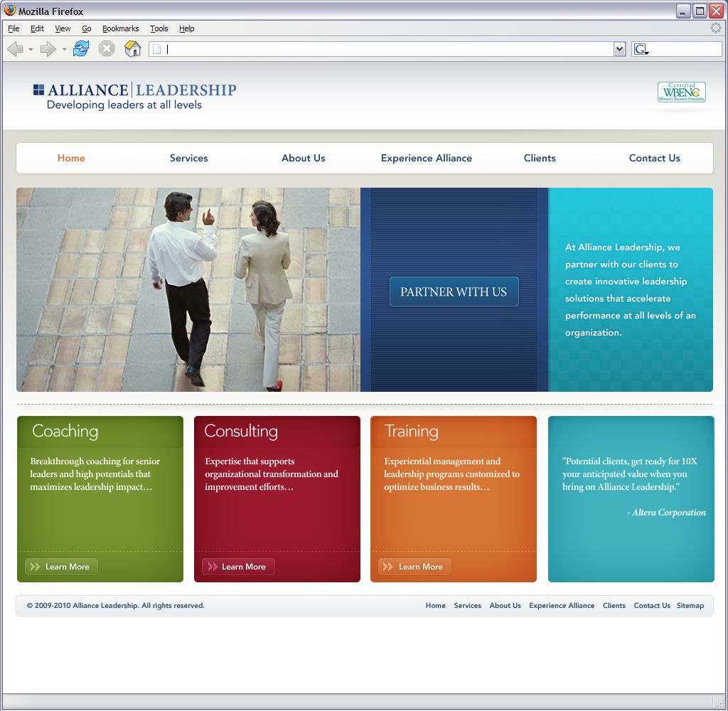Viewport: 728px width, 711px height.
Task: Click Learn More under Coaching
Action: tap(61, 567)
